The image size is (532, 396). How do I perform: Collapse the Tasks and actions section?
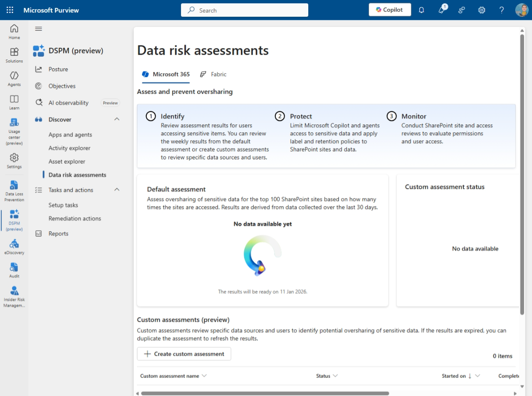[117, 190]
